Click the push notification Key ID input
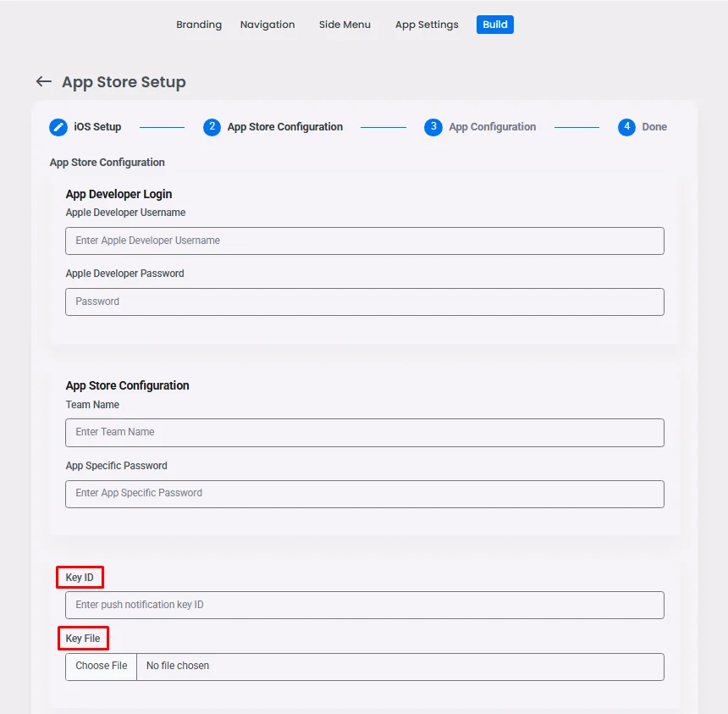The image size is (728, 714). pyautogui.click(x=364, y=605)
